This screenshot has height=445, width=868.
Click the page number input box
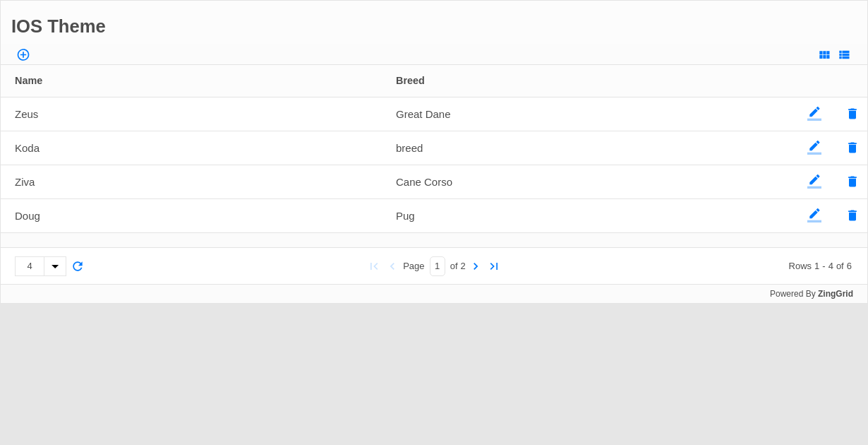point(438,266)
